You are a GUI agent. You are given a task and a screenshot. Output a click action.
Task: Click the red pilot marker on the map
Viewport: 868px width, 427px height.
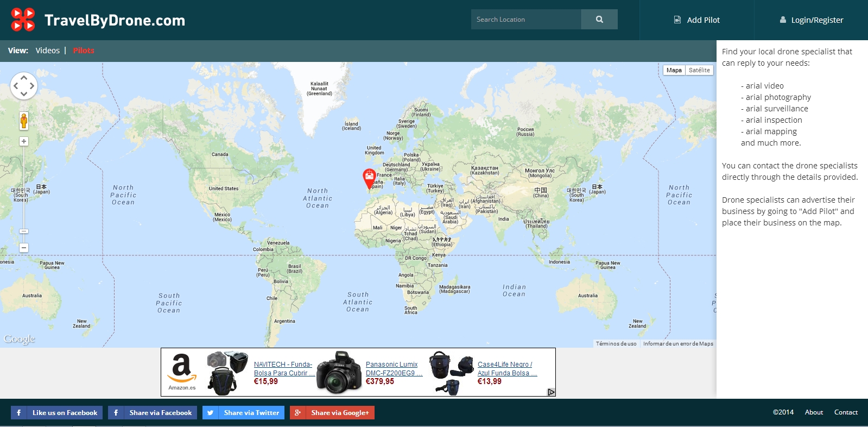[369, 177]
